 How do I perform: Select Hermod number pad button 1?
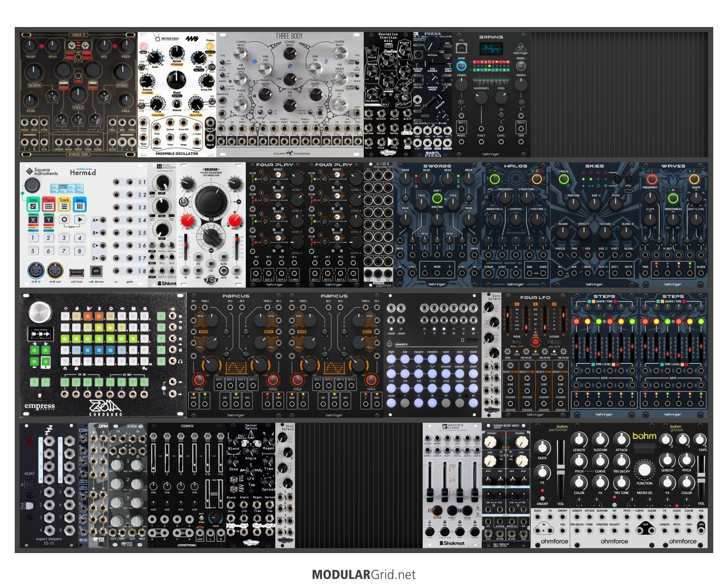[33, 238]
